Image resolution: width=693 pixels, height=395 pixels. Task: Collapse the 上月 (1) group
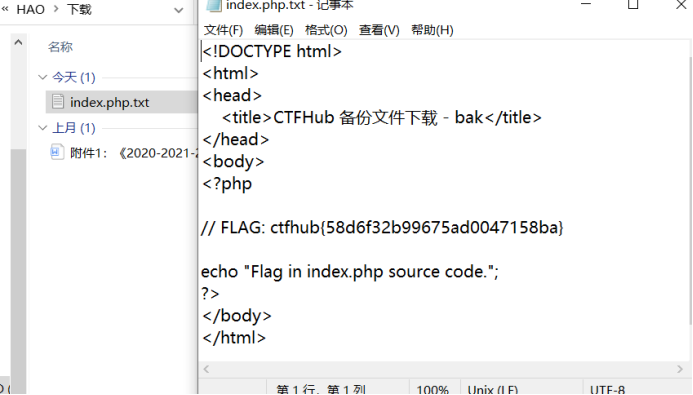click(42, 128)
